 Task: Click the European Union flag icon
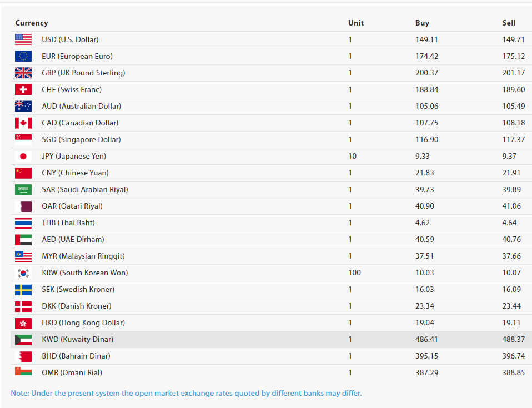coord(23,56)
